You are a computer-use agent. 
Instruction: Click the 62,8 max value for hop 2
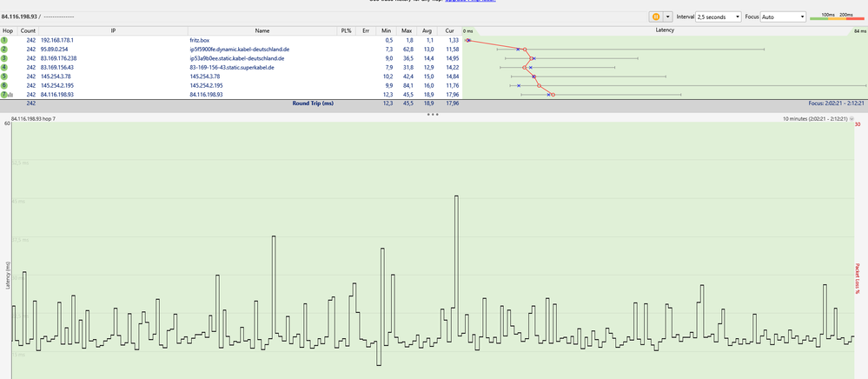point(407,50)
